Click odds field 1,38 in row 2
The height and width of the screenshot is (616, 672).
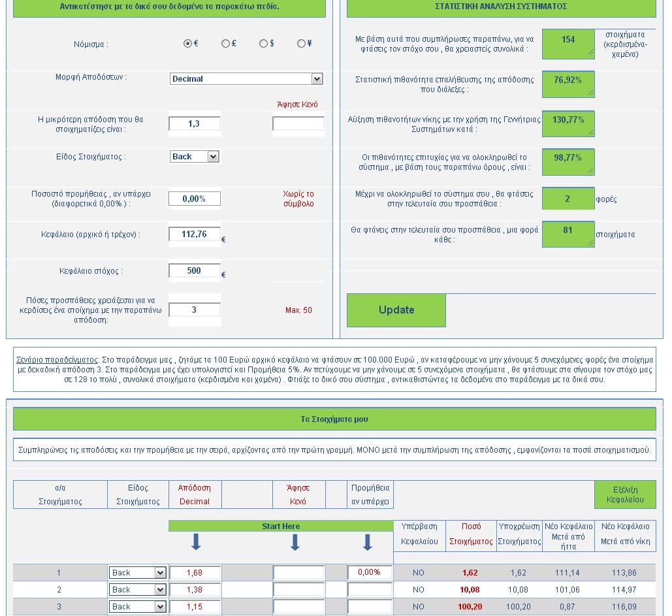[x=195, y=590]
